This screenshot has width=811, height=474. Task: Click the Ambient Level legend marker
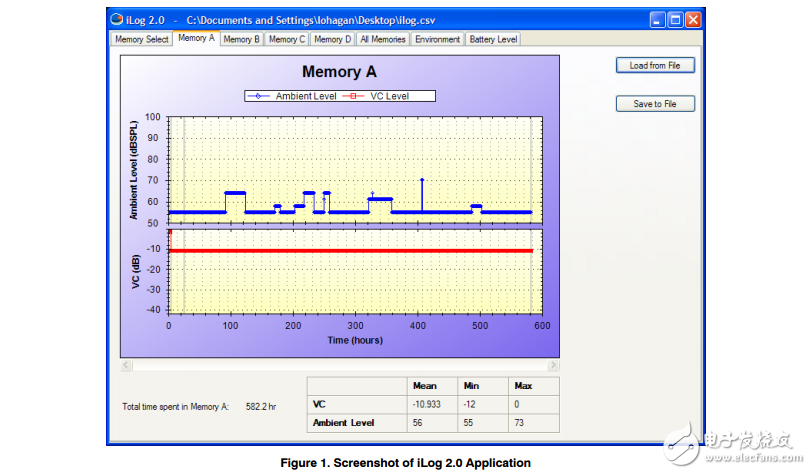pyautogui.click(x=259, y=96)
